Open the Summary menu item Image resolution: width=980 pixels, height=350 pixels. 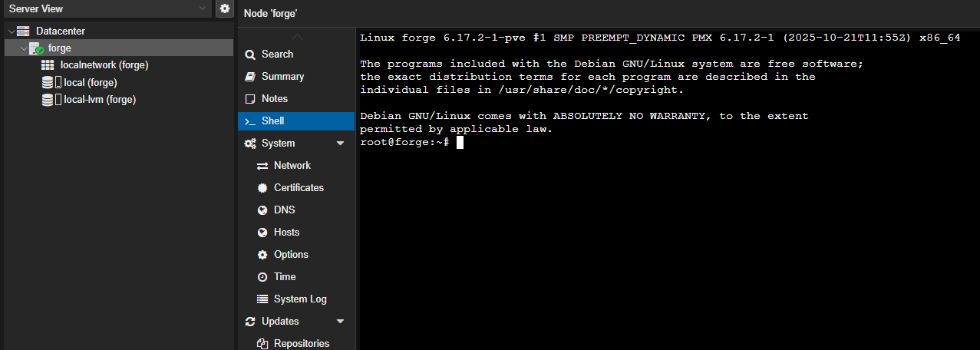tap(282, 77)
